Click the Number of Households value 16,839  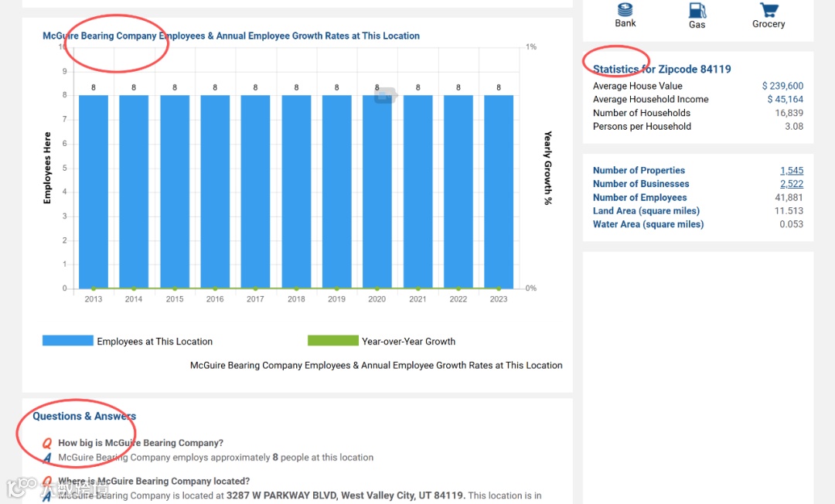pyautogui.click(x=789, y=113)
